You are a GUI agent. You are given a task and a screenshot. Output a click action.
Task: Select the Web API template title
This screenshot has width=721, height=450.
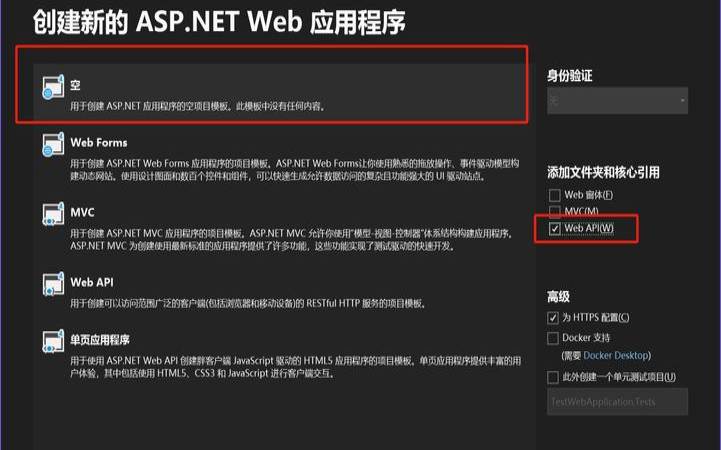(x=92, y=282)
